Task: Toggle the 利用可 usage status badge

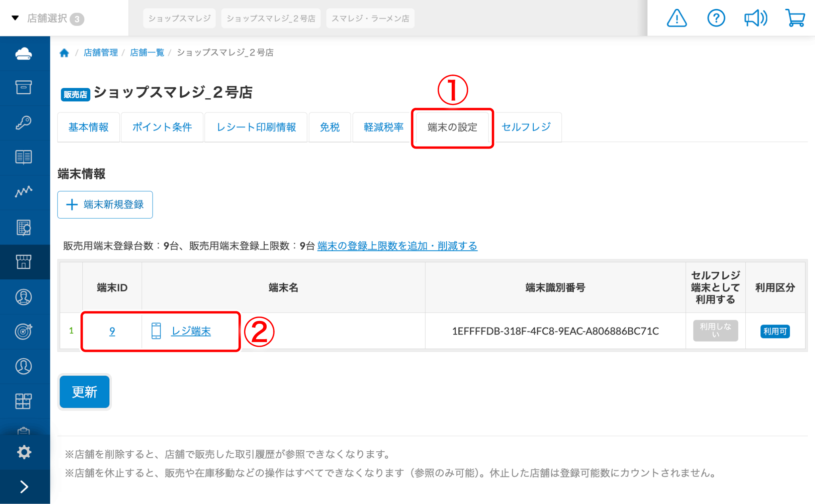Action: tap(775, 331)
